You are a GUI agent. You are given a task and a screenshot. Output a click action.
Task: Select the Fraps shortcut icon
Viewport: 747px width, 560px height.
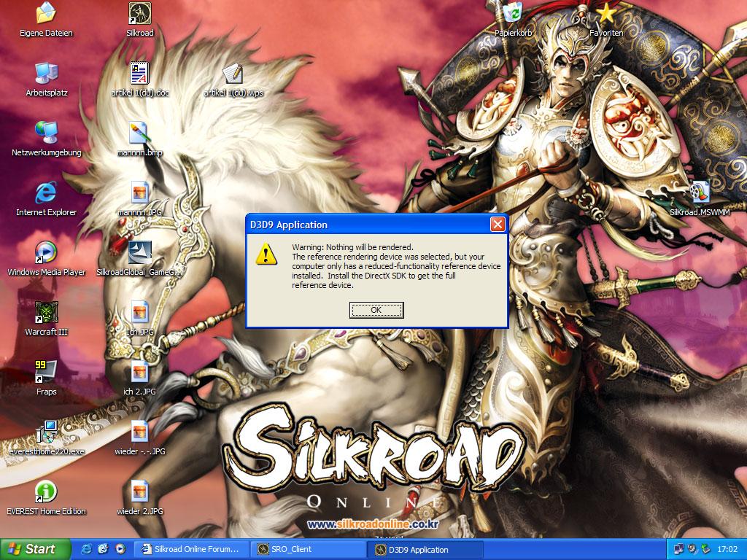(46, 372)
